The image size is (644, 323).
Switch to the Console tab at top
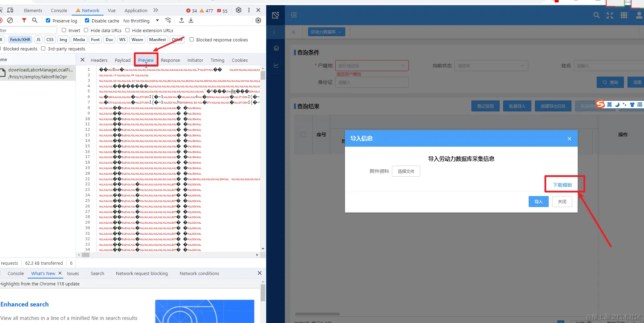pyautogui.click(x=59, y=11)
